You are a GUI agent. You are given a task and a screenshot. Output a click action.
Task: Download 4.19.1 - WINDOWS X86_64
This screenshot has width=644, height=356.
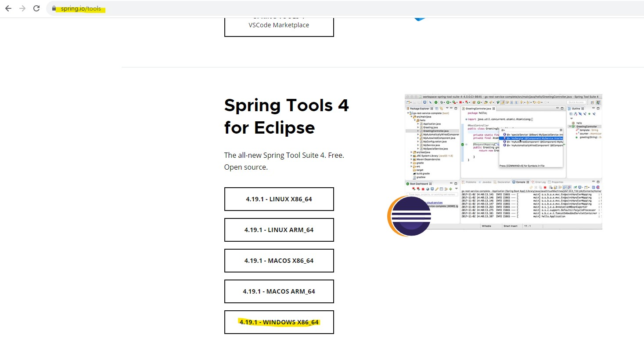(x=279, y=322)
